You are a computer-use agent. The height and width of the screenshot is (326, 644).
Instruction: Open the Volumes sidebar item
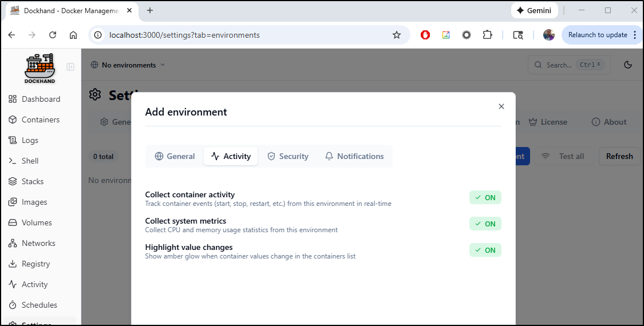click(37, 222)
